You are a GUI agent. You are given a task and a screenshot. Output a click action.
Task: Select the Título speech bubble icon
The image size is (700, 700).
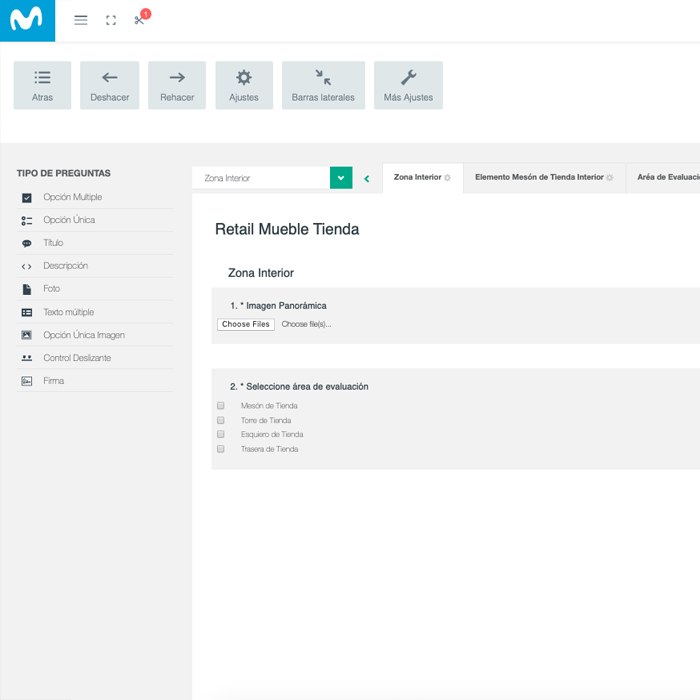27,243
